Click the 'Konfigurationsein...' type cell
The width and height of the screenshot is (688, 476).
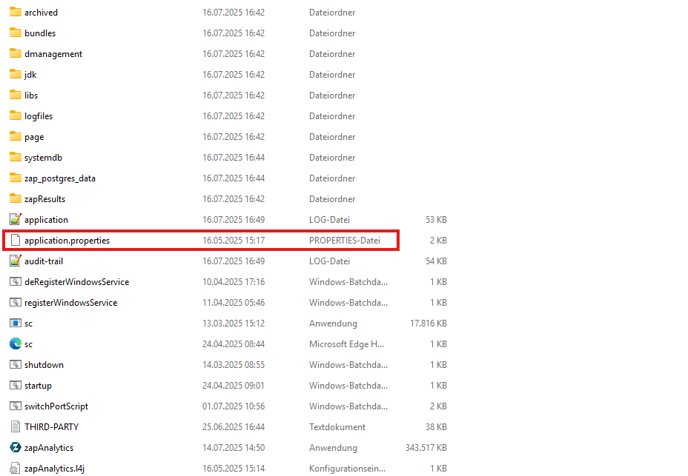[x=348, y=469]
